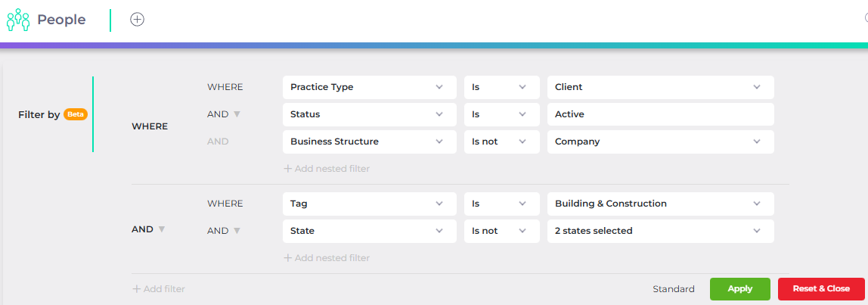Change the Is not operator for State
The height and width of the screenshot is (305, 868).
click(x=501, y=231)
